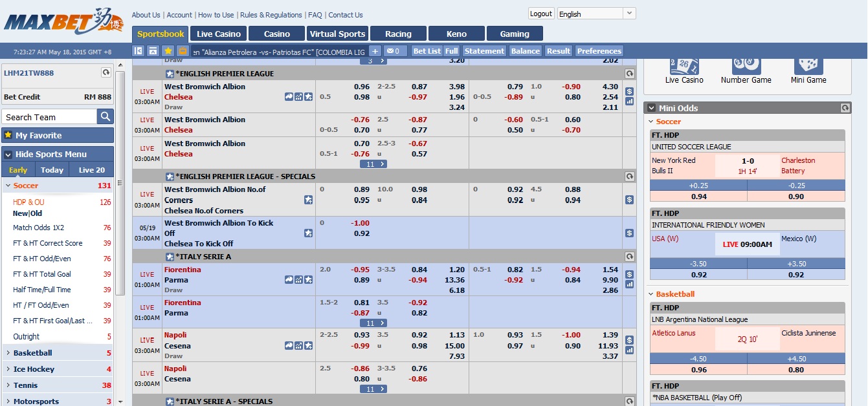Toggle favorite star beside Parma match
The image size is (868, 406).
(x=308, y=280)
